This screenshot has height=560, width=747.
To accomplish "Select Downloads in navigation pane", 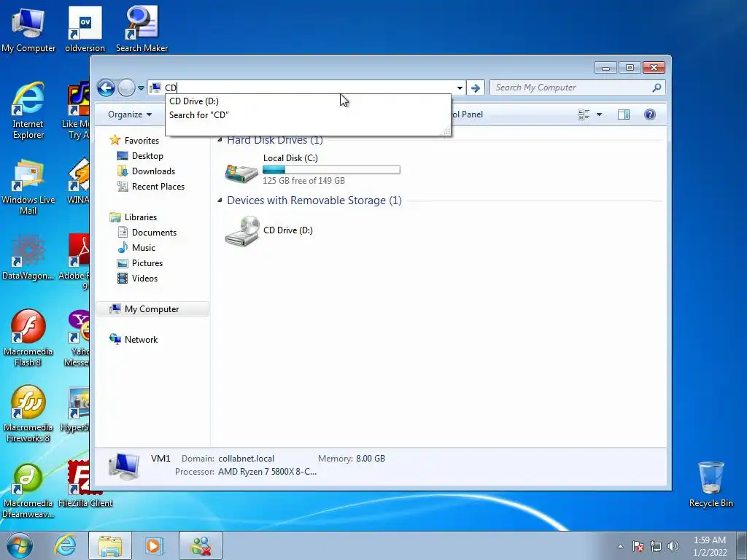I will (153, 171).
